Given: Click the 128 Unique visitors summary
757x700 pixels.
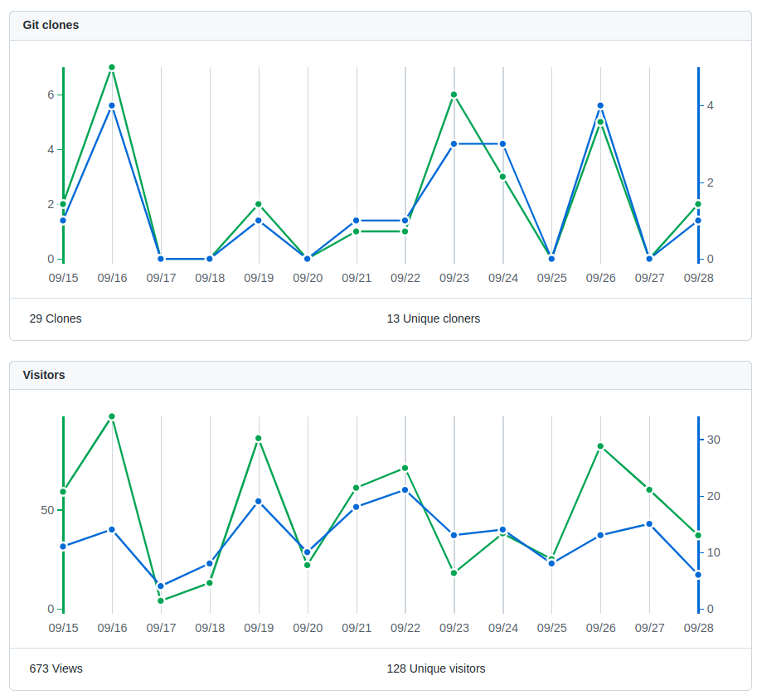Looking at the screenshot, I should coord(436,668).
